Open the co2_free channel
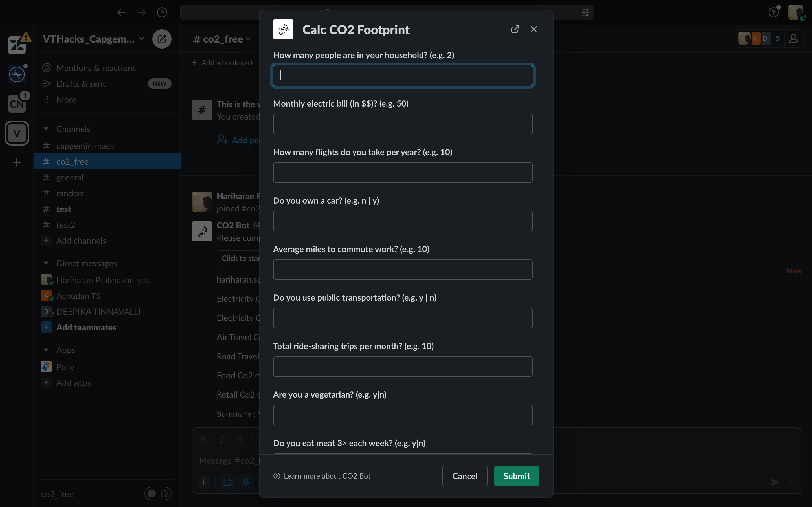812x507 pixels. (x=73, y=162)
